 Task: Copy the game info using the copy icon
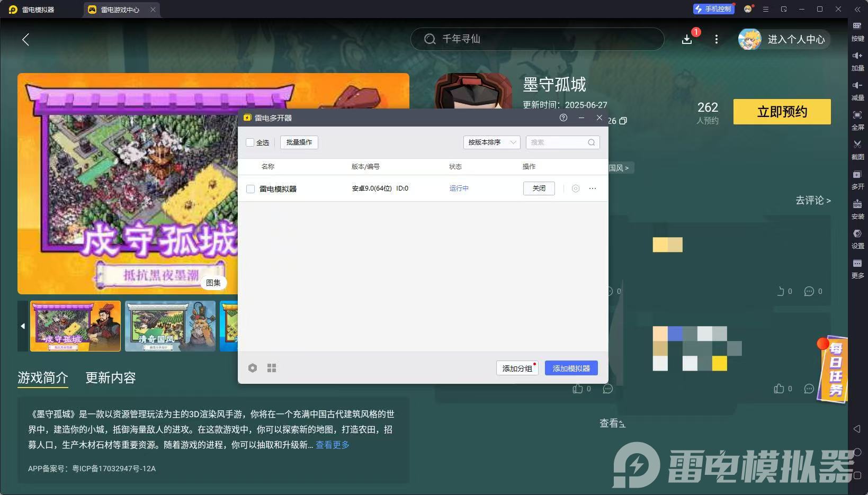pyautogui.click(x=623, y=121)
